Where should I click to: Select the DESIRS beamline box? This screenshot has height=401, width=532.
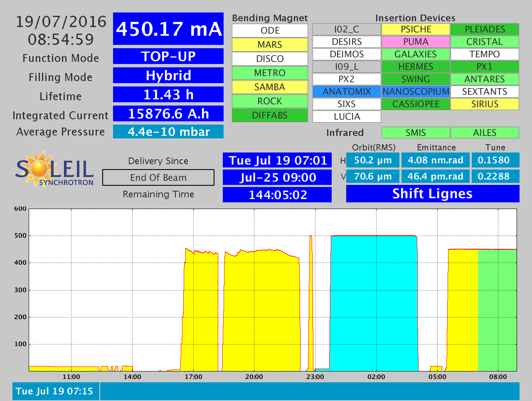click(347, 42)
